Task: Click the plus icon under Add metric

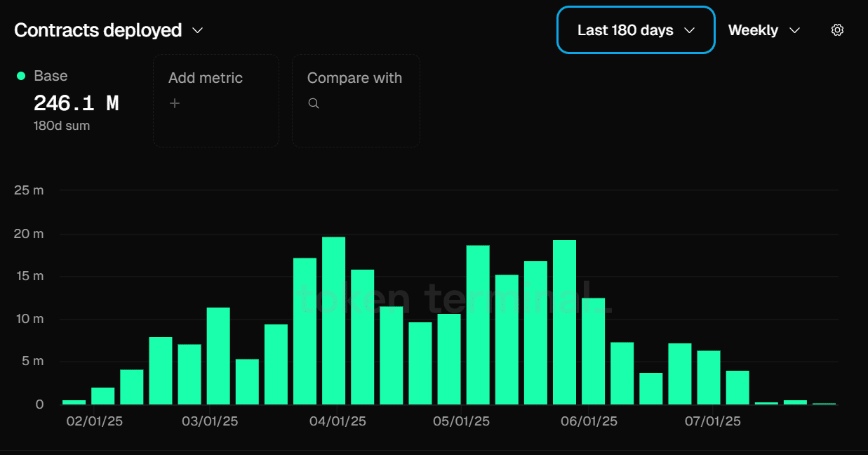Action: (x=175, y=104)
